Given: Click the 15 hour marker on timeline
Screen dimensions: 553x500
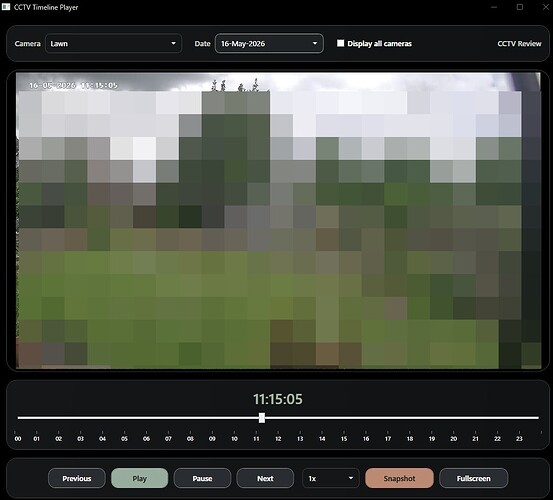Looking at the screenshot, I should pyautogui.click(x=344, y=439).
